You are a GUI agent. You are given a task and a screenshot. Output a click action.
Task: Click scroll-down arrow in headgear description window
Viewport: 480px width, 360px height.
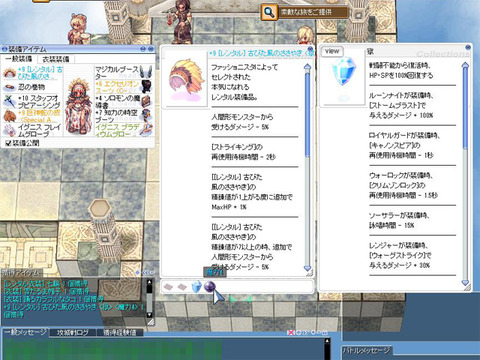click(x=307, y=268)
